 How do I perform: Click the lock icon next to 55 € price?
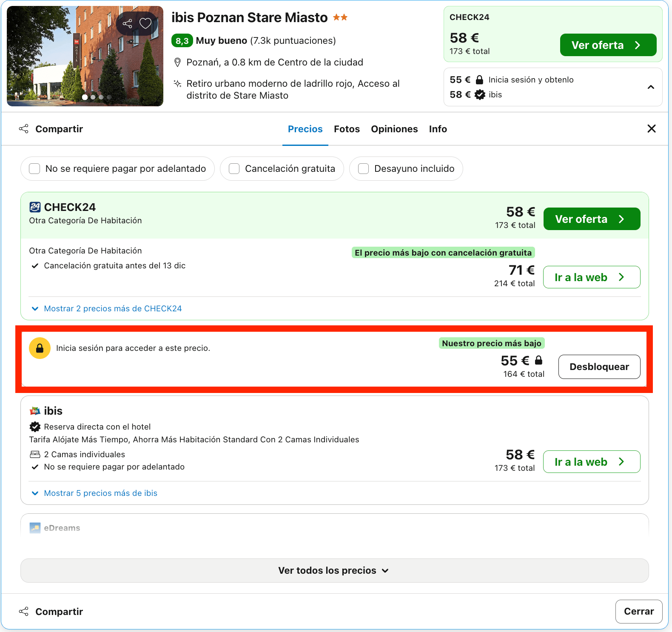[538, 360]
